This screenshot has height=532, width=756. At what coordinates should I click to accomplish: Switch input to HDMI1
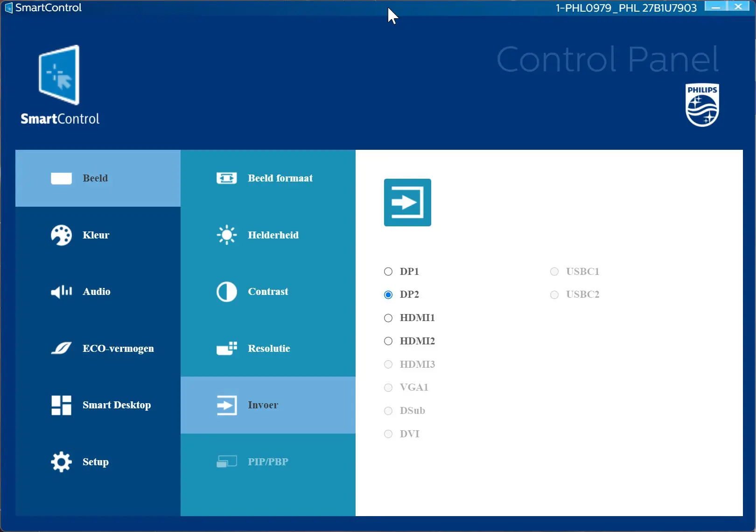point(388,318)
